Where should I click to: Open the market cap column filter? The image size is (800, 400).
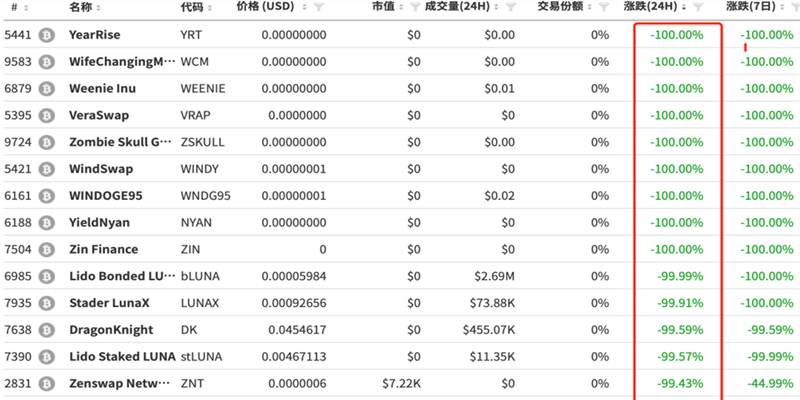(x=415, y=7)
